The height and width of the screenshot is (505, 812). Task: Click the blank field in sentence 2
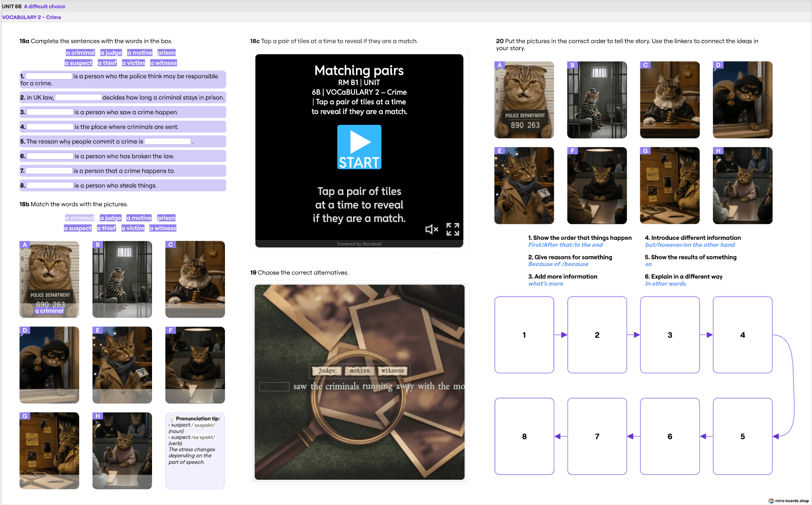[x=78, y=98]
